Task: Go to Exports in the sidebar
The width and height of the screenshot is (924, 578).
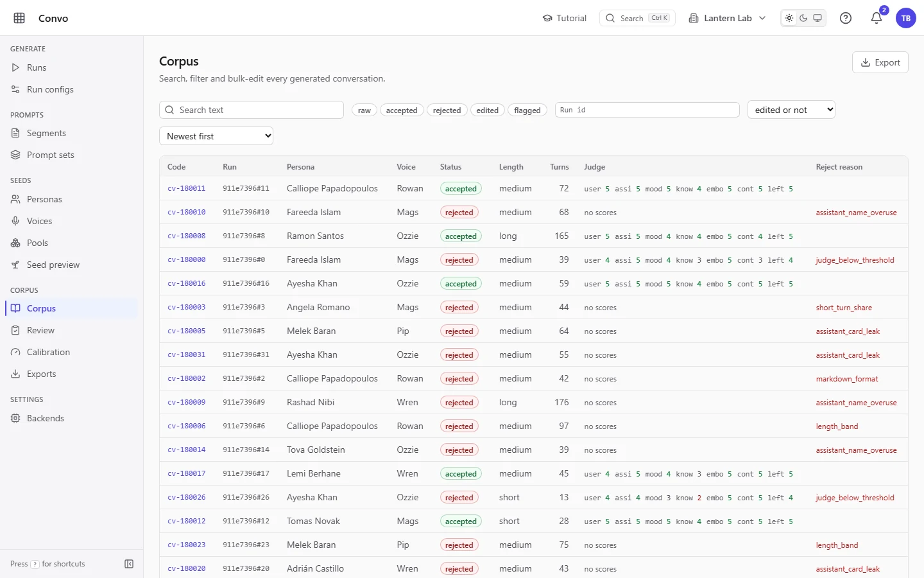Action: click(x=72, y=374)
